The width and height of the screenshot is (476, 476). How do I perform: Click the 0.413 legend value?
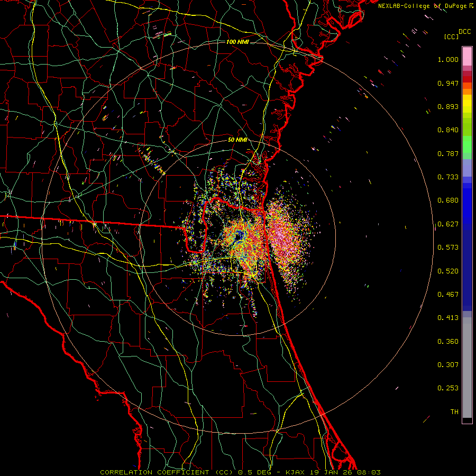448,318
